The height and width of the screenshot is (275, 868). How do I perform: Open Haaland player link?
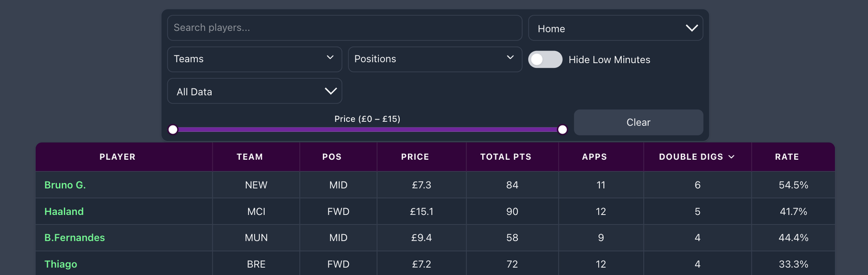coord(64,211)
